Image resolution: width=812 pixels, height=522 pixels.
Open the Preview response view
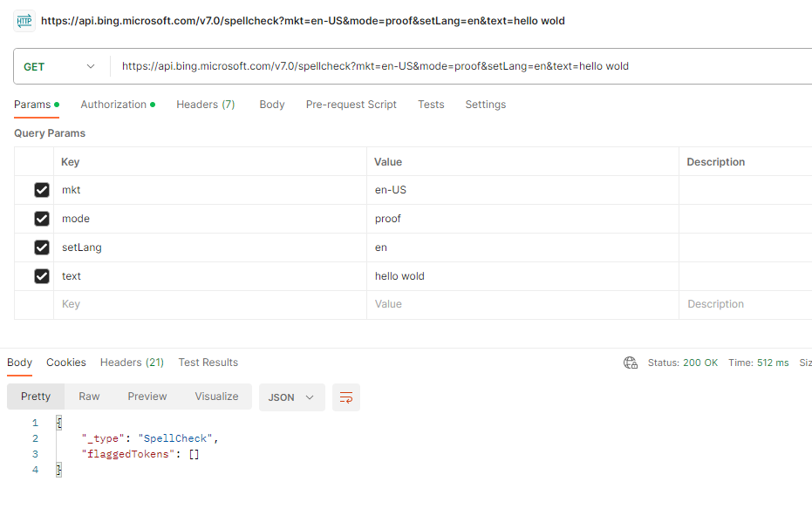pyautogui.click(x=147, y=397)
